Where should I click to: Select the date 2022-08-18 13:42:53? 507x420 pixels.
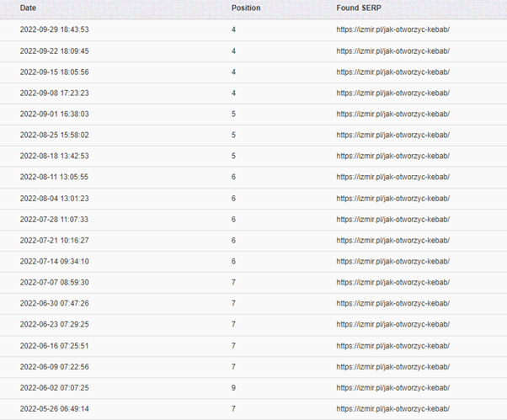(x=54, y=156)
